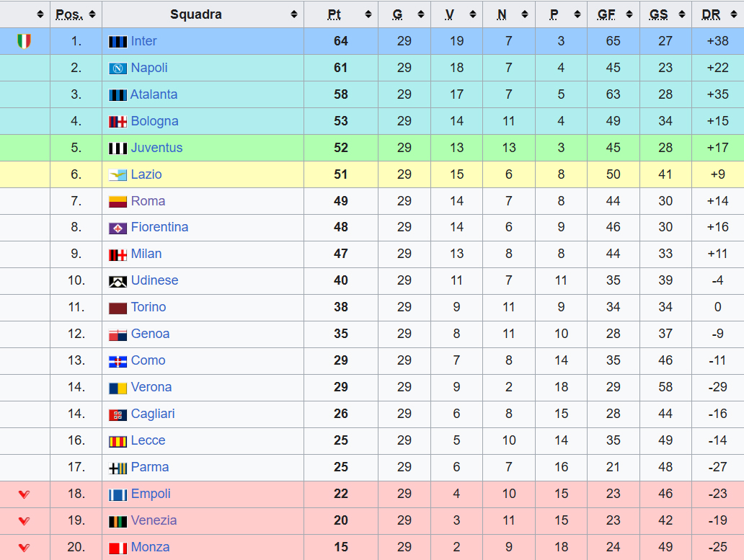
Task: Click the Torino row points cell
Action: [x=341, y=307]
